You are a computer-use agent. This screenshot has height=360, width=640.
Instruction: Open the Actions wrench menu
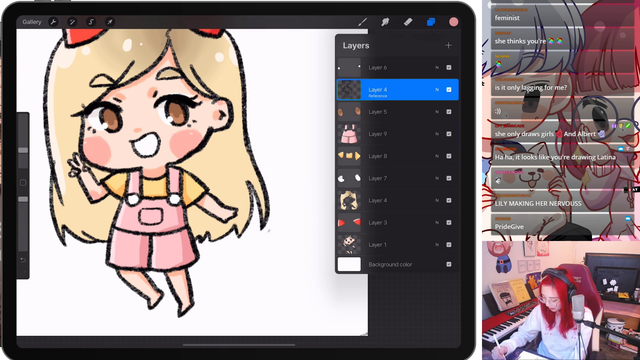[53, 22]
